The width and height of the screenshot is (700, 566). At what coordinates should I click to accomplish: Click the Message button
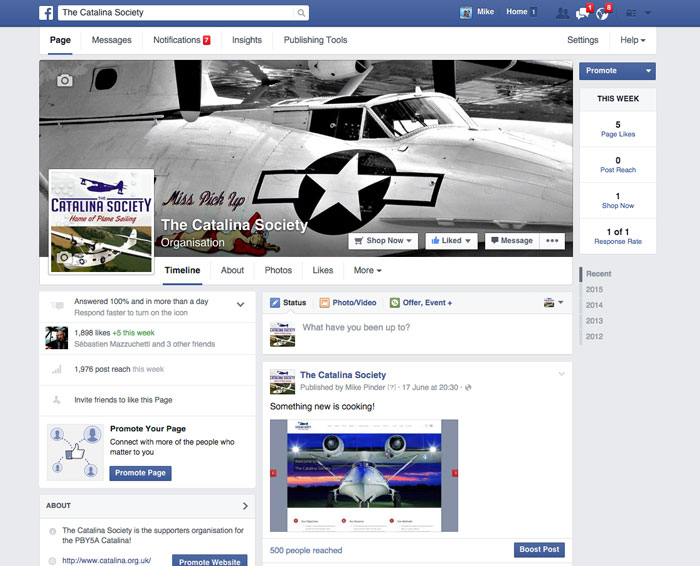click(x=512, y=241)
